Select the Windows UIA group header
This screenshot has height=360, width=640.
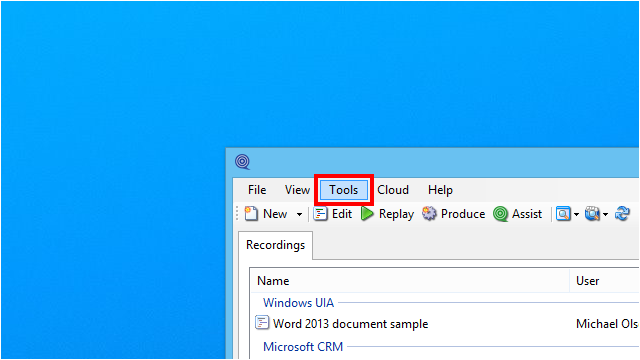pyautogui.click(x=298, y=303)
